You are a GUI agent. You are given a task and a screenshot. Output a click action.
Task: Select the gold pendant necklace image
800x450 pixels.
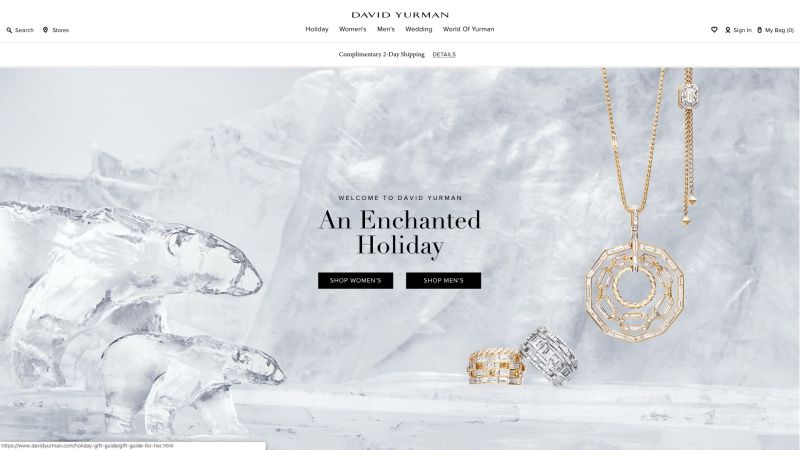635,204
